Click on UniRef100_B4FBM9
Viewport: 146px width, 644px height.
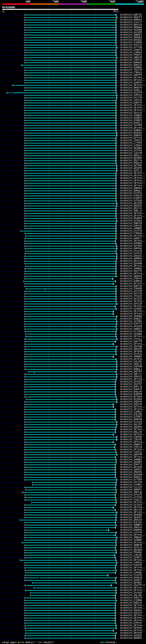pyautogui.click(x=131, y=244)
